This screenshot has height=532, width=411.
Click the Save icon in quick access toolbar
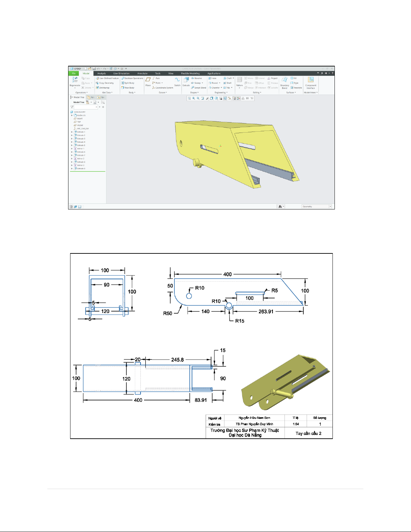tap(94, 68)
